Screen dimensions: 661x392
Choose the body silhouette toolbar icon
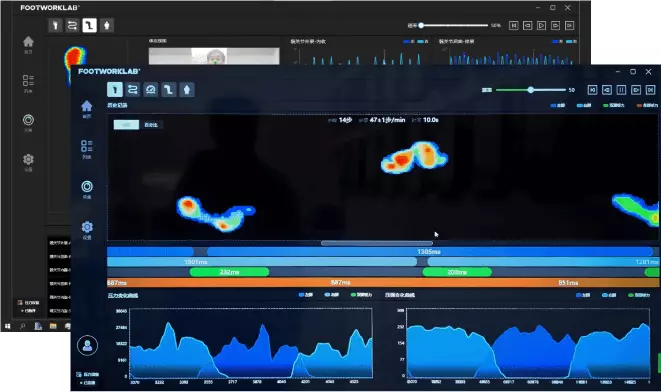[x=187, y=89]
